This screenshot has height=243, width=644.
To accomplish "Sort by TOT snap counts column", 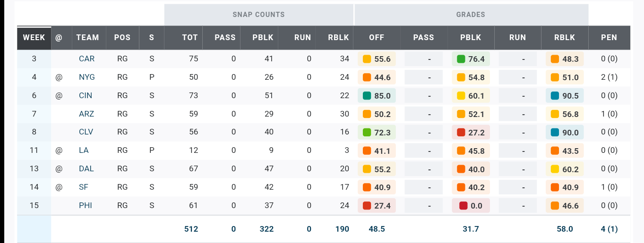I will (x=190, y=38).
